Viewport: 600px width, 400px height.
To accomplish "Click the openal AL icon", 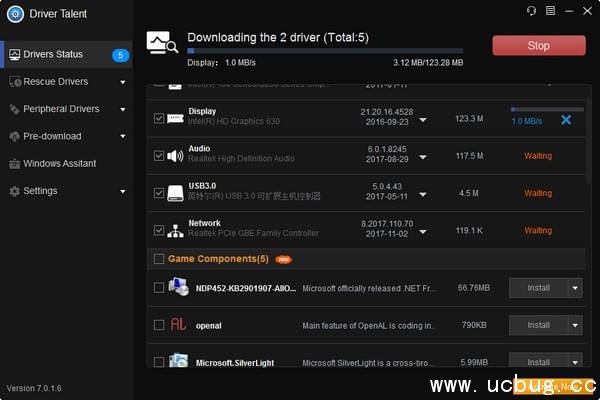I will point(178,325).
